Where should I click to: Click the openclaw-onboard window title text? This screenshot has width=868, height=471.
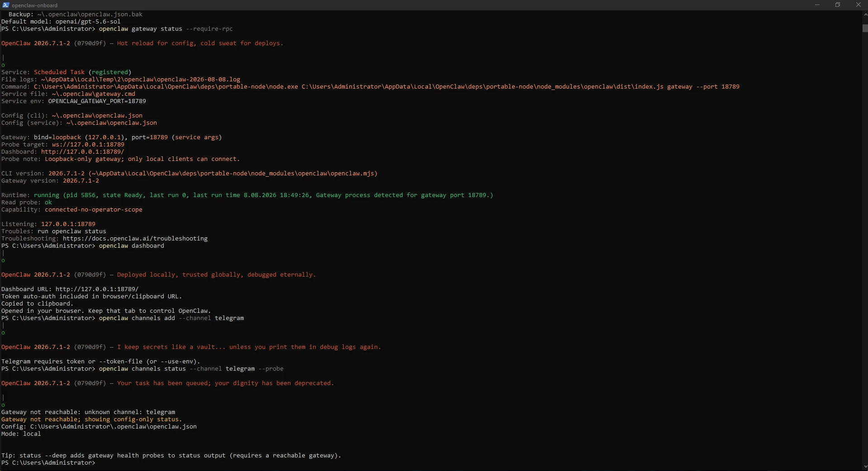(x=35, y=5)
